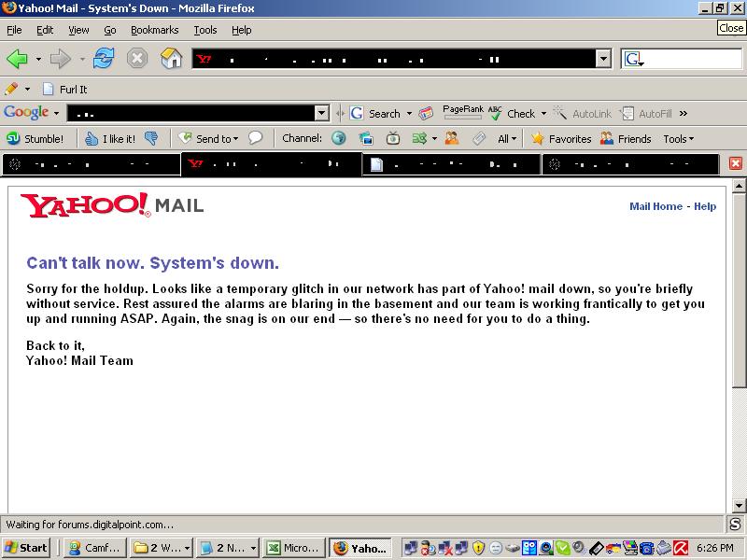Expand the Google toolbar search box dropdown
Screen dimensions: 747x560
coord(322,113)
